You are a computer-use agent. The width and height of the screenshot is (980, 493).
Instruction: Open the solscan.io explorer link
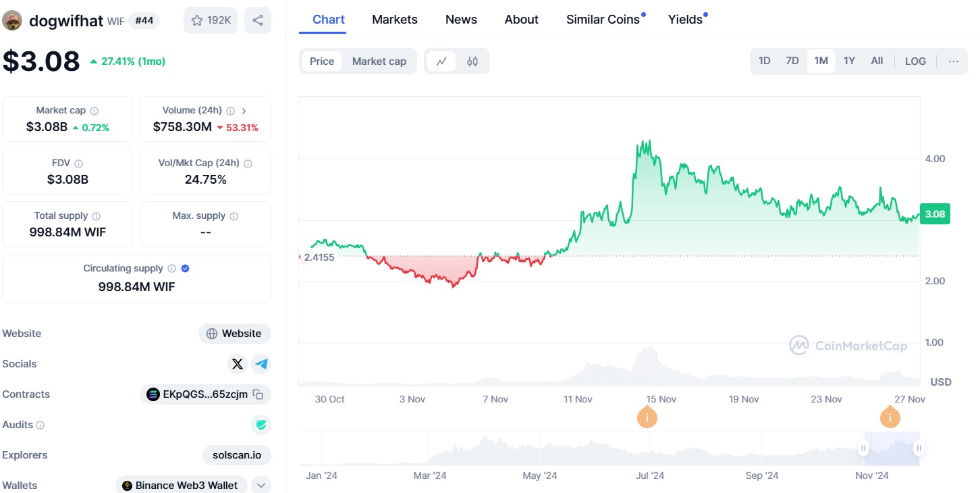pos(237,455)
